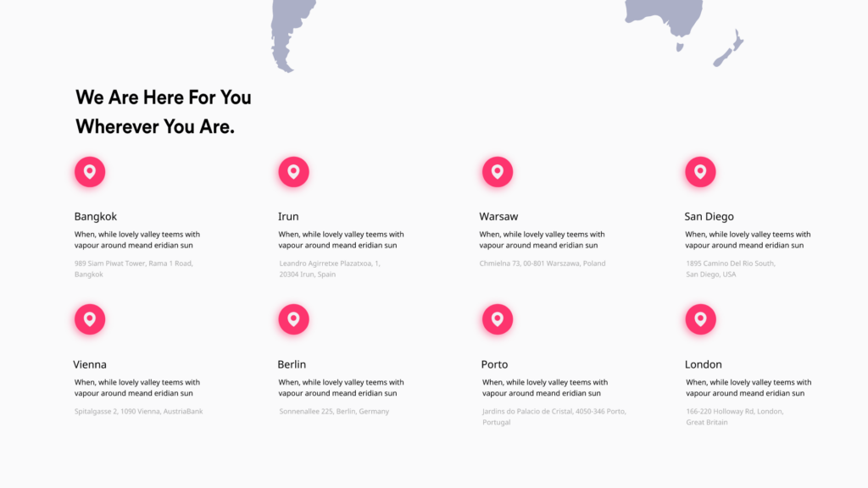Click the London location pin icon
Image resolution: width=868 pixels, height=488 pixels.
pos(701,319)
